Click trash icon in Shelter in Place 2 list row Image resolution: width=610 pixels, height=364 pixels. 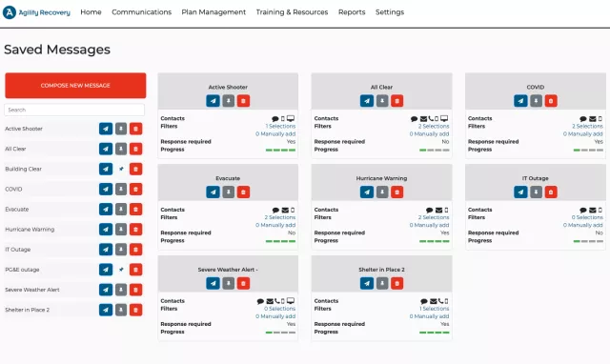pos(135,310)
